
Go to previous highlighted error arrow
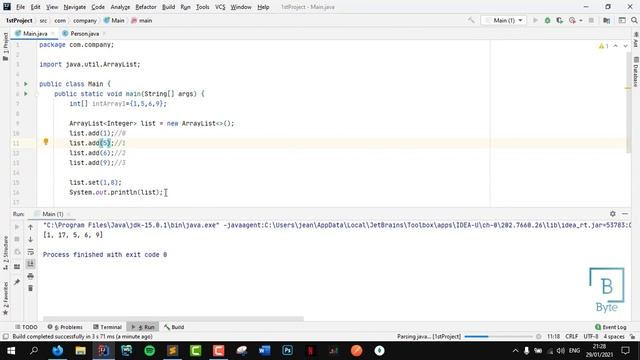tap(616, 46)
